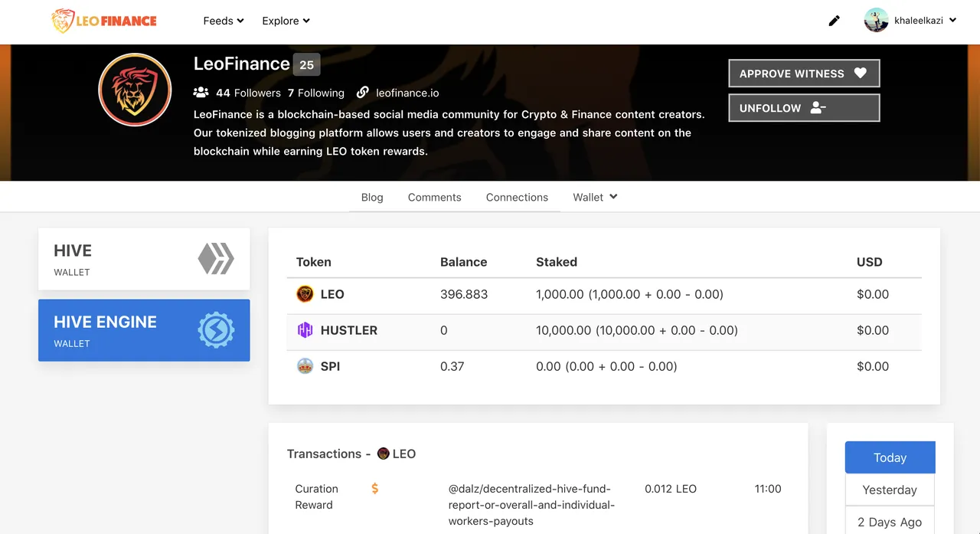This screenshot has height=534, width=980.
Task: Click the Staked column header
Action: (557, 262)
